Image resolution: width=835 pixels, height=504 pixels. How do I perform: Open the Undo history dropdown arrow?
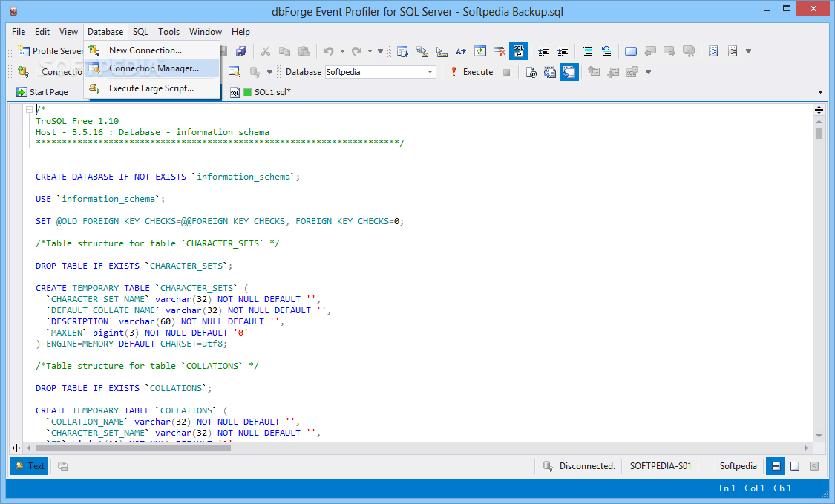click(x=342, y=52)
